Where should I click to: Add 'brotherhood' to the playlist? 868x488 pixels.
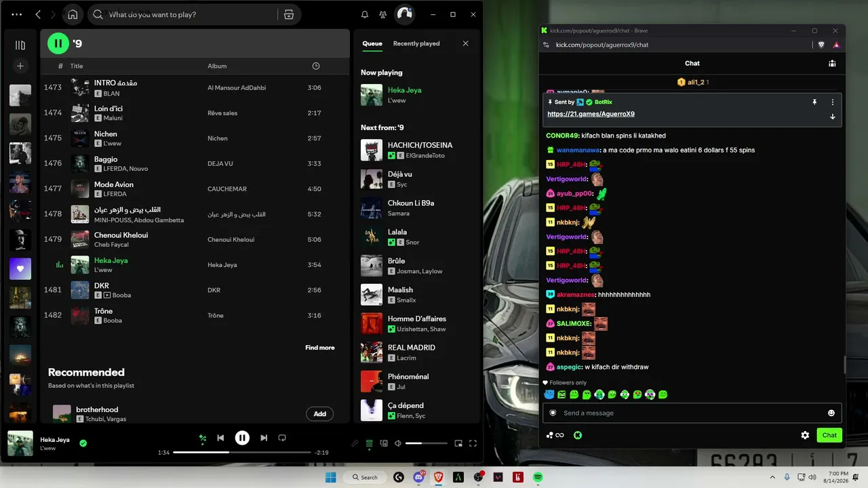tap(319, 414)
